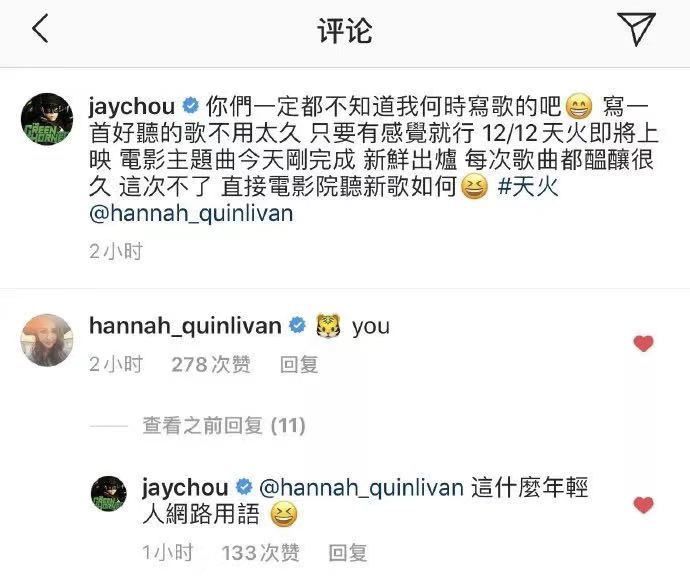Reply to jaychou's comment via 回复
690x584 pixels.
(x=348, y=553)
